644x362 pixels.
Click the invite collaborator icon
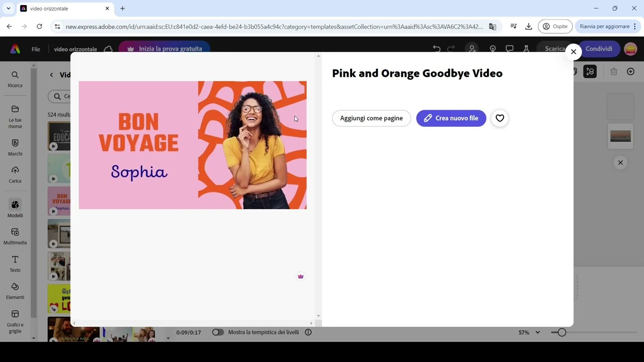pos(471,49)
